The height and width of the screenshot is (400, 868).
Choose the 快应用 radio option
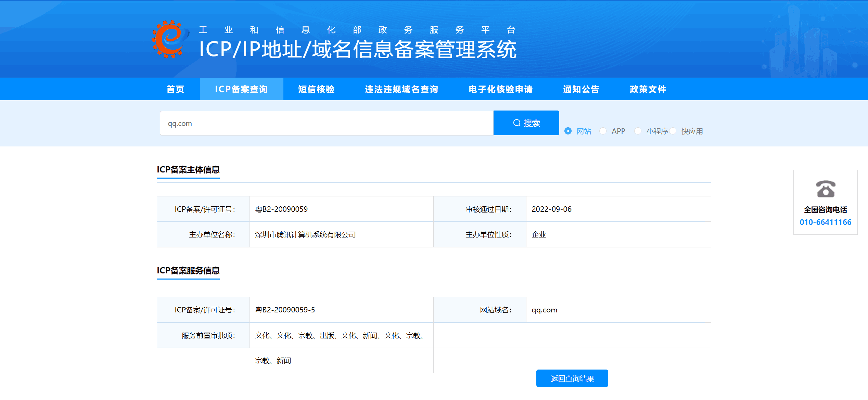673,131
